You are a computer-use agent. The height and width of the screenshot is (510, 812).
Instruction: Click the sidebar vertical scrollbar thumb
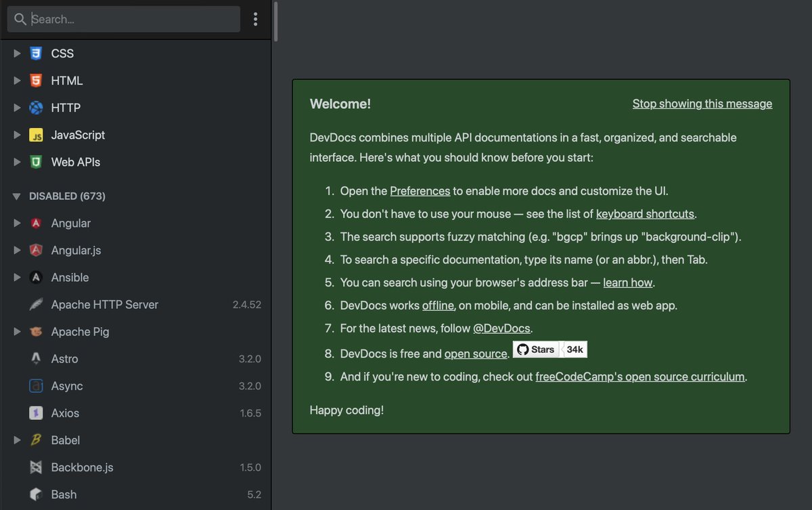(276, 22)
